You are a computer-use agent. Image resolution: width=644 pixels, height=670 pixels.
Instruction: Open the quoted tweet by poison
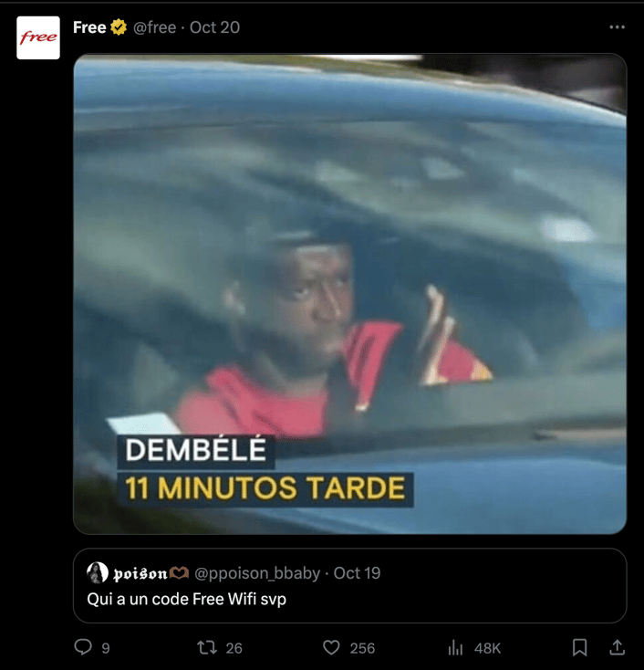349,585
